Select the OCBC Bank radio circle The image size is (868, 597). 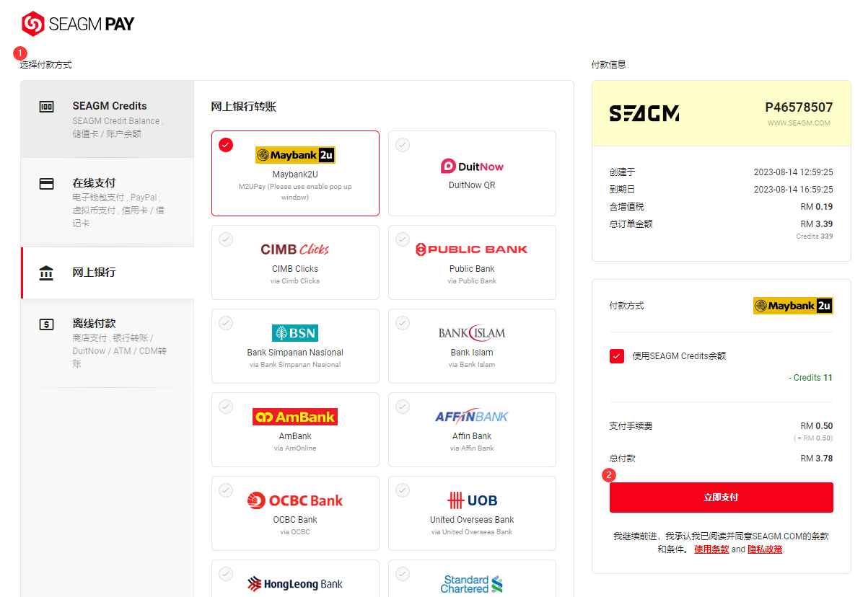(226, 490)
